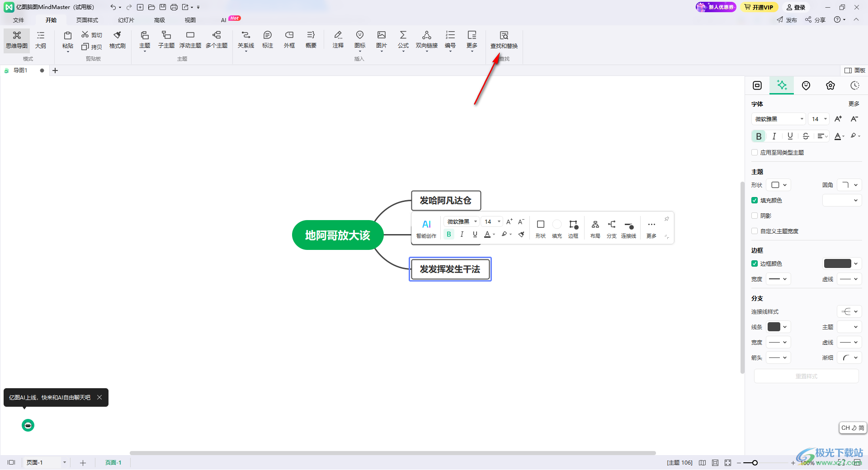Add a subtopic (子主题)
Screen dimensions: 868x470
166,40
